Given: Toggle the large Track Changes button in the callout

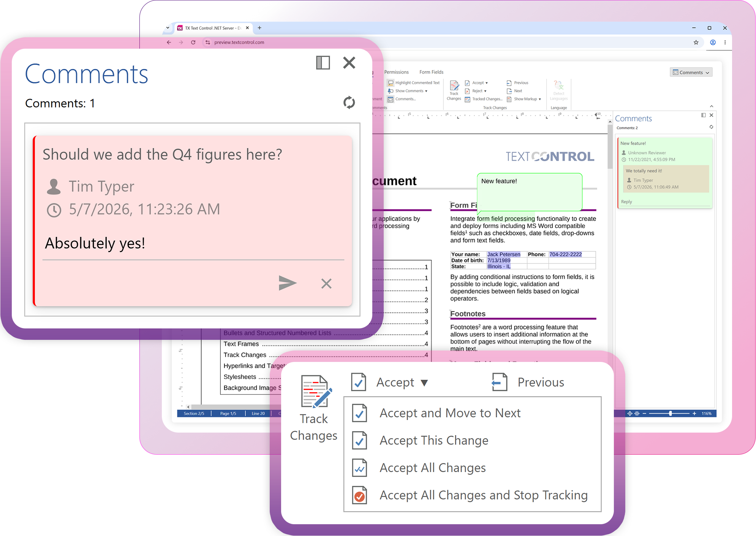Looking at the screenshot, I should click(314, 409).
